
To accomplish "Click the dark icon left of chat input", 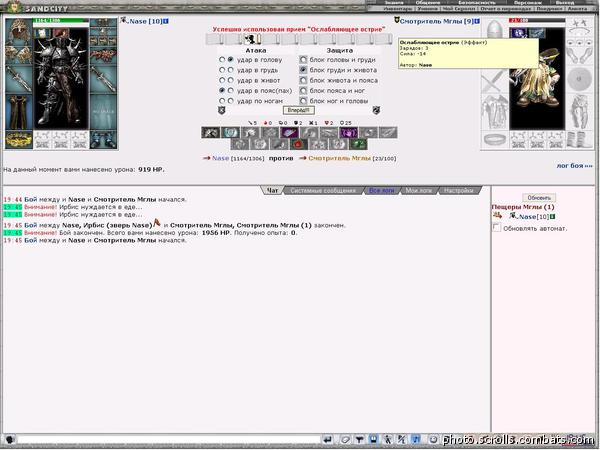I will [x=10, y=440].
